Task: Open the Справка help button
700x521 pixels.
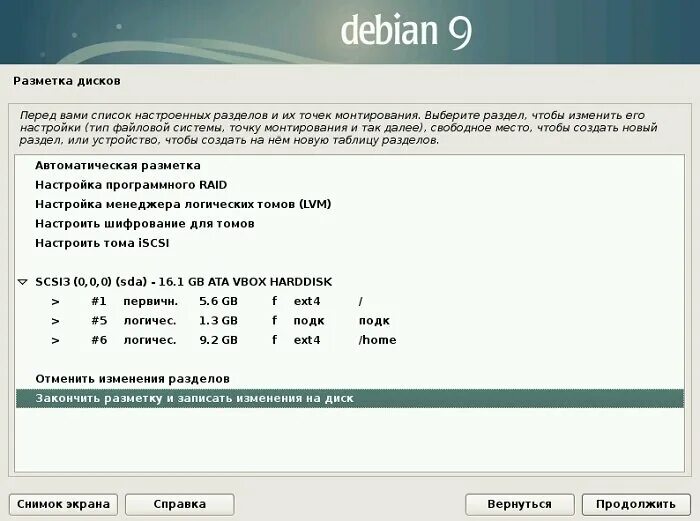Action: click(x=179, y=504)
